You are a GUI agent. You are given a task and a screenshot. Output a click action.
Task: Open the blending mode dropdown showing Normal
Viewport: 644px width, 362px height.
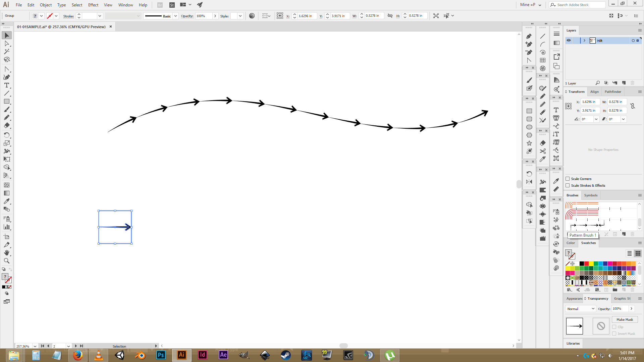(x=580, y=308)
